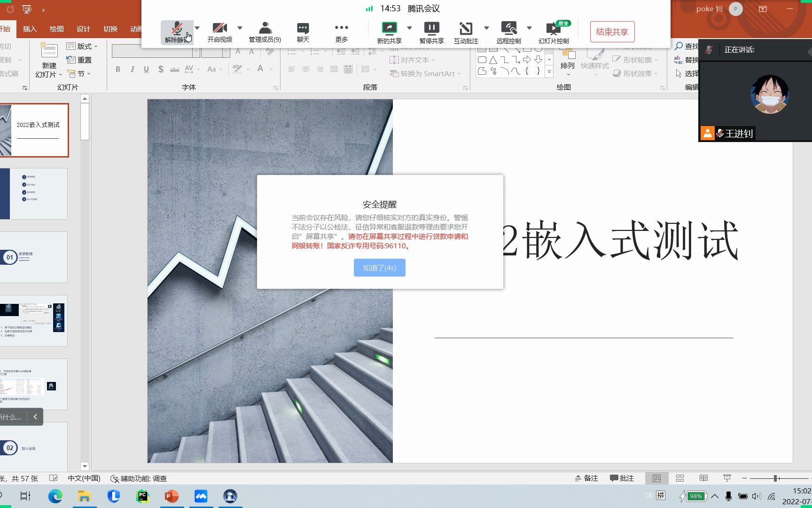Open the 版式 layout dropdown
812x508 pixels.
(82, 46)
